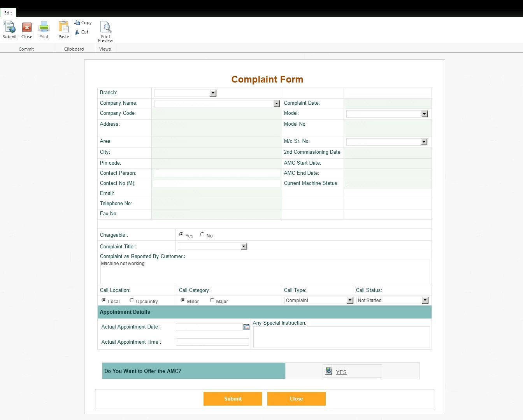Screen dimensions: 523x420
Task: Click the Complaint Form heading
Action: pyautogui.click(x=267, y=79)
